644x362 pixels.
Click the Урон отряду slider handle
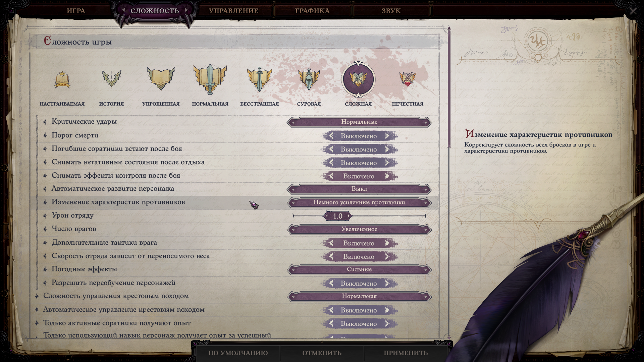pyautogui.click(x=338, y=216)
